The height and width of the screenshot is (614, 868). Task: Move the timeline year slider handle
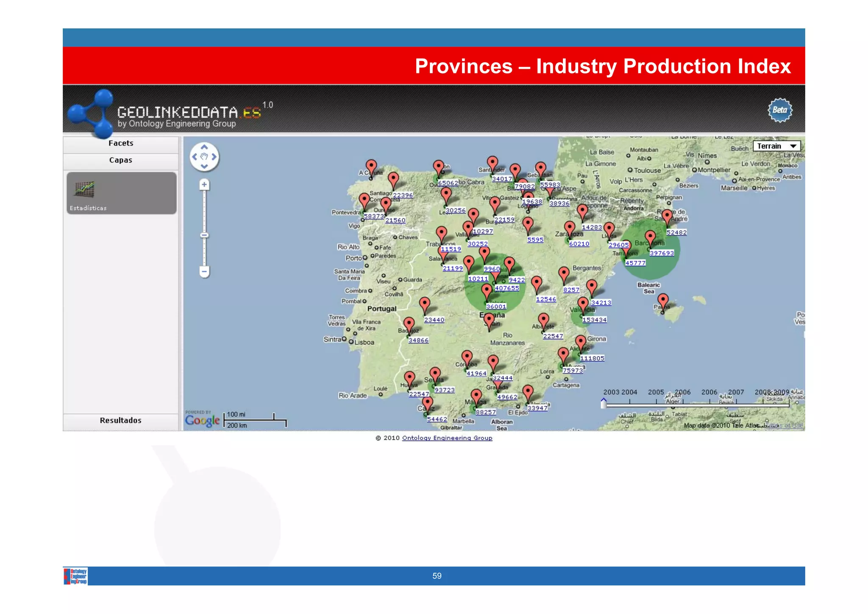click(604, 403)
